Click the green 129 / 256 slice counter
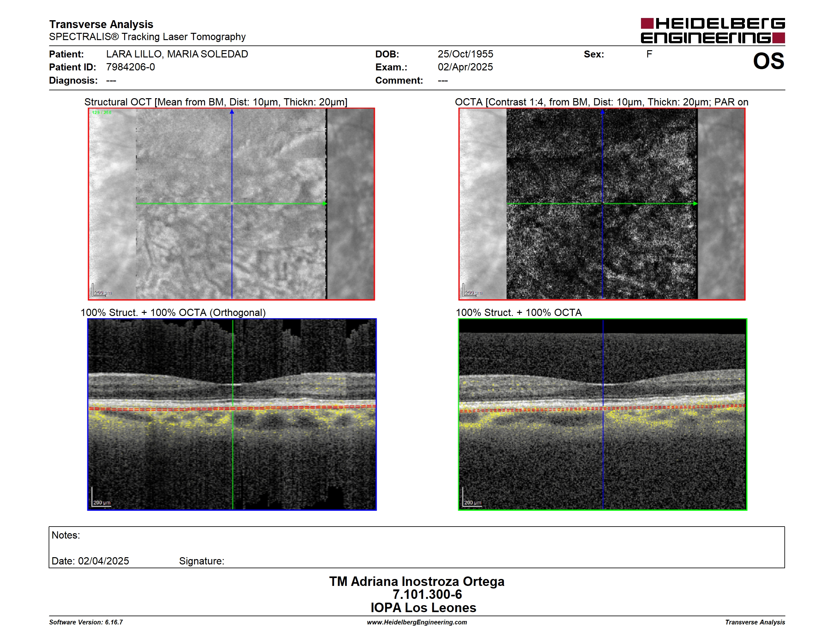Image resolution: width=834 pixels, height=644 pixels. click(102, 113)
